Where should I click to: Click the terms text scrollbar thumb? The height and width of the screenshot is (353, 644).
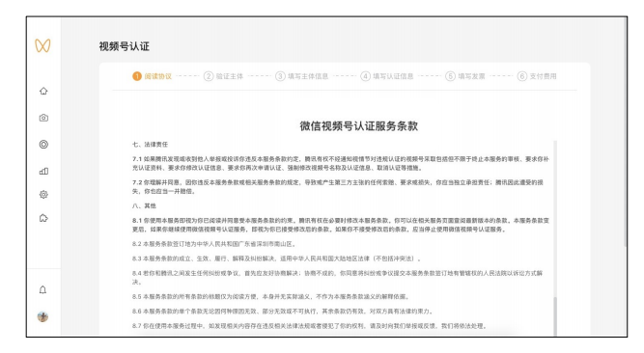coord(555,316)
